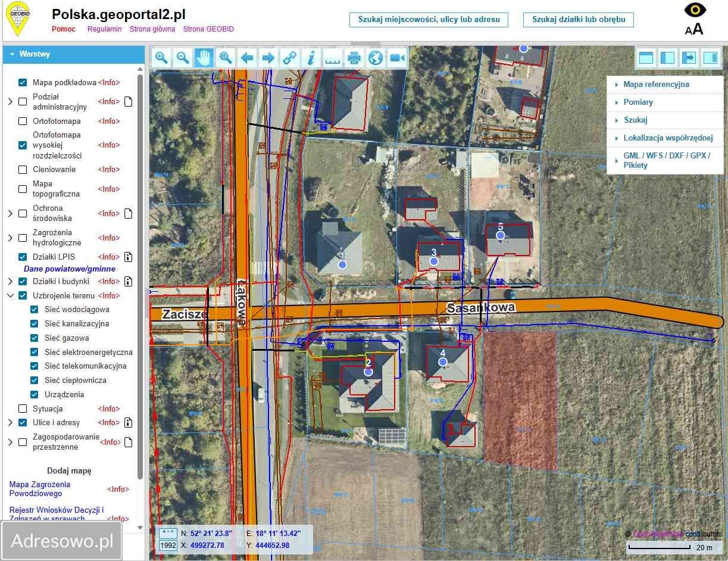
Task: Select the info identify tool
Action: pos(311,58)
